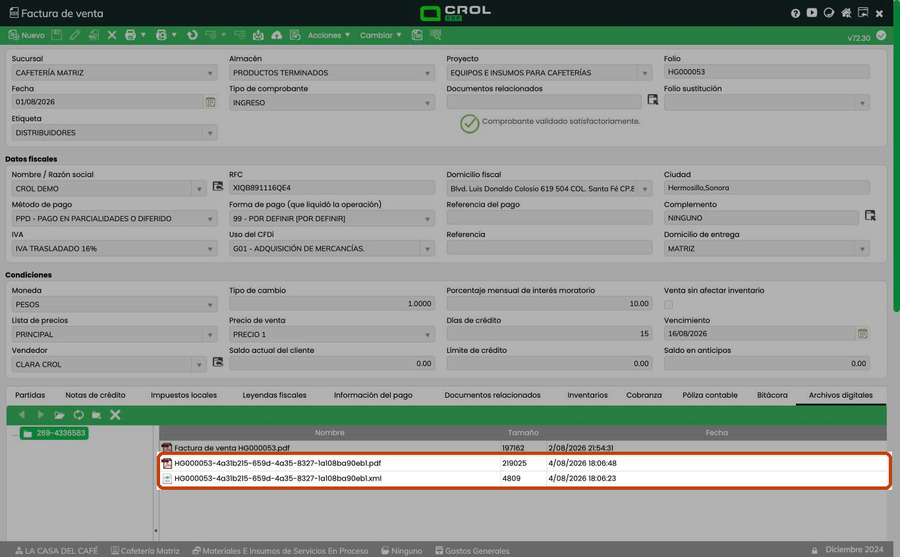The width and height of the screenshot is (900, 557).
Task: Select the HG000053 file ending in .xml
Action: [523, 478]
